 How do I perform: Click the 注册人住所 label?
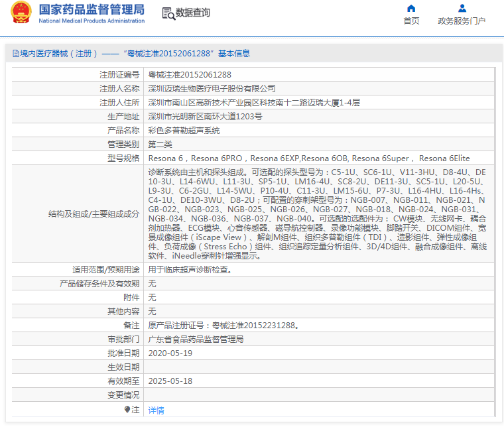click(x=119, y=103)
